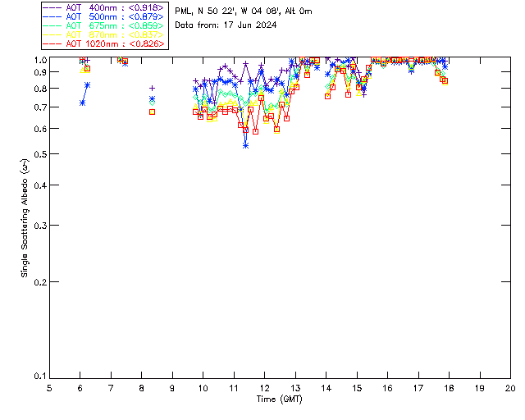Click the x-axis tick label 6

pyautogui.click(x=80, y=388)
